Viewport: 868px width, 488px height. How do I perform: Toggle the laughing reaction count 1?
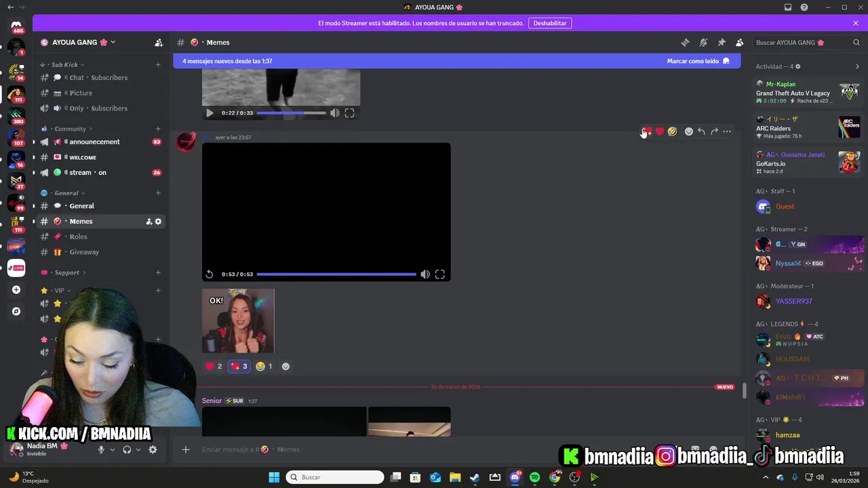pos(264,366)
